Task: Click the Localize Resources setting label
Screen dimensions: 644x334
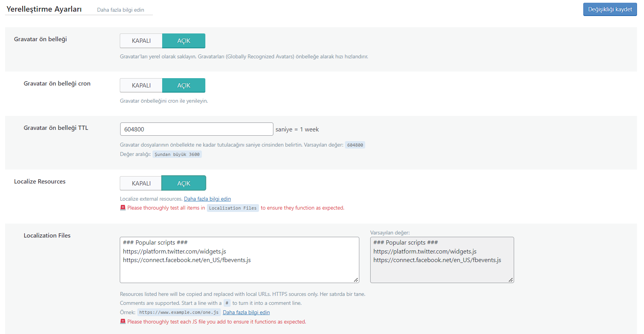Action: pyautogui.click(x=40, y=182)
